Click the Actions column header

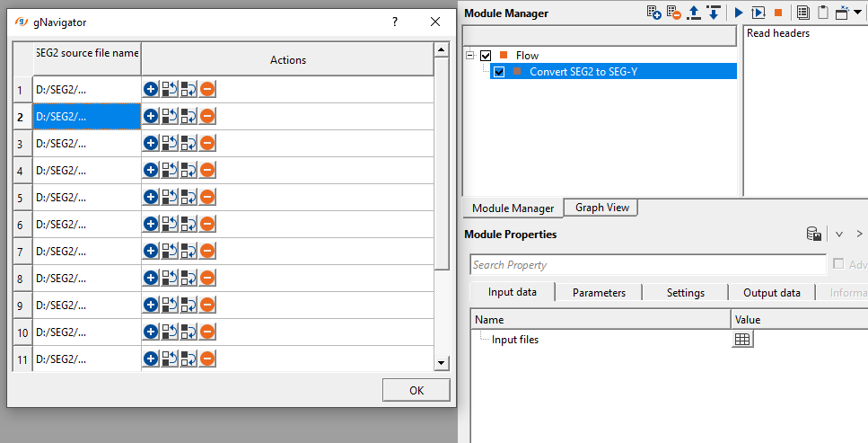[x=288, y=59]
